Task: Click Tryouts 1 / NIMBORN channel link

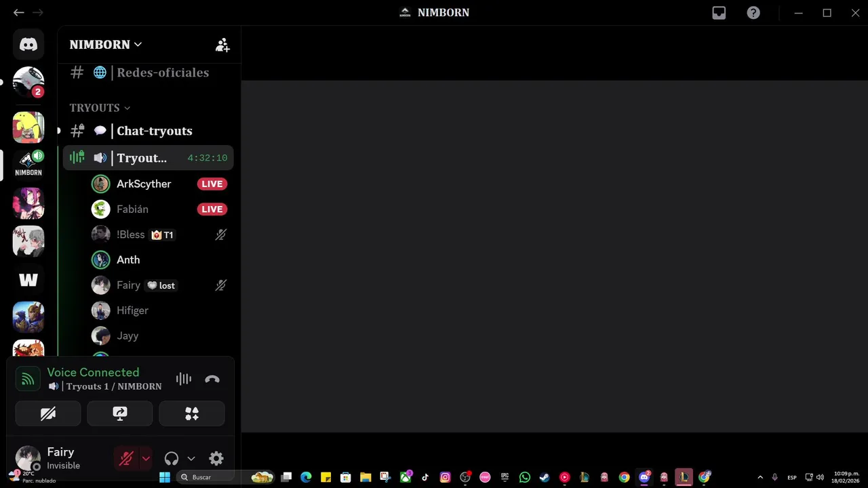Action: [x=105, y=386]
